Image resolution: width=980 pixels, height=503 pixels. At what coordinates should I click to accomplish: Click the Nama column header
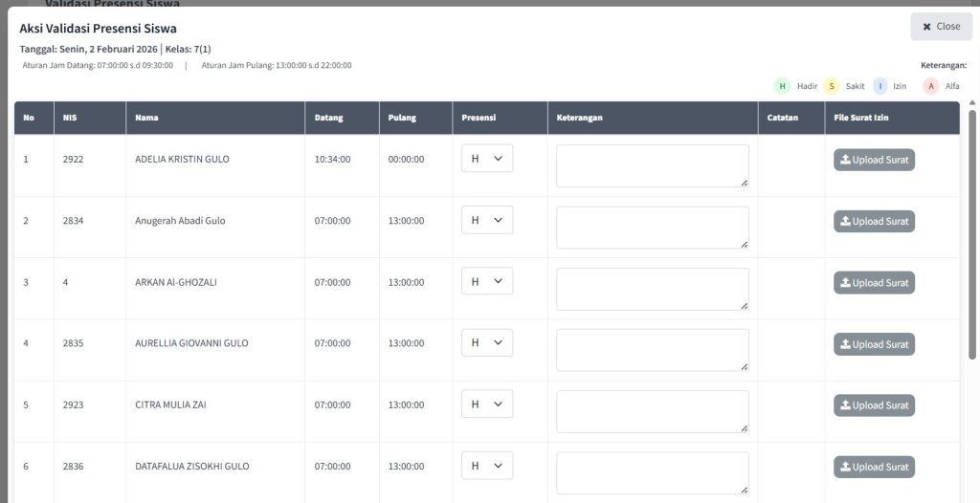point(146,119)
